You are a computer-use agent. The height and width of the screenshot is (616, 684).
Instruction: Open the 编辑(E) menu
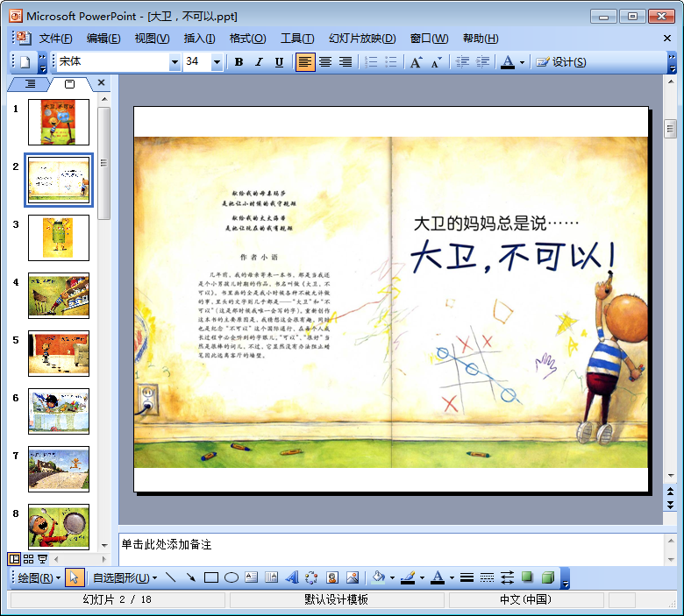click(103, 39)
